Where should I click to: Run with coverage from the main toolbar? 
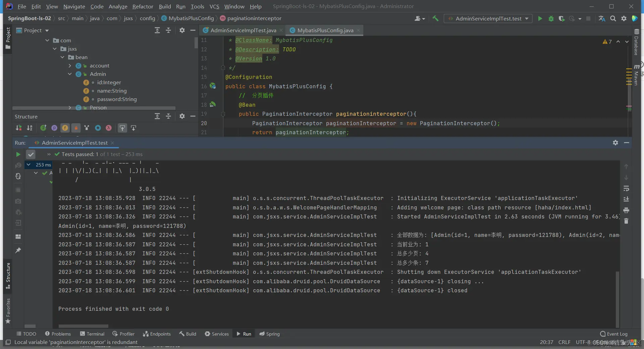[561, 18]
